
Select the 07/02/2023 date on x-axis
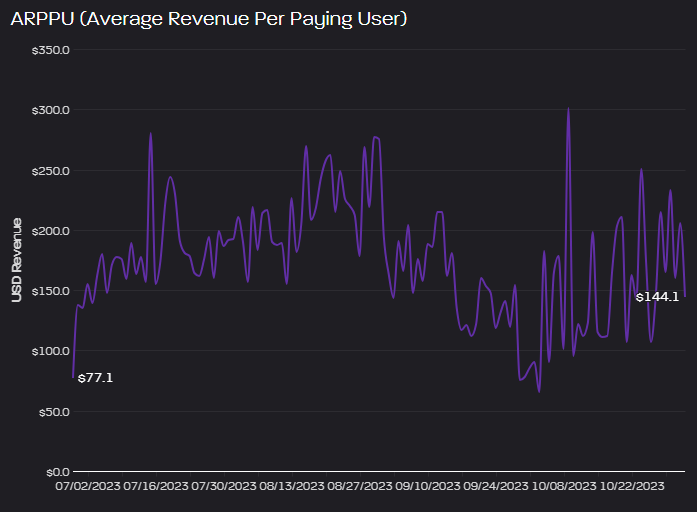pyautogui.click(x=86, y=487)
